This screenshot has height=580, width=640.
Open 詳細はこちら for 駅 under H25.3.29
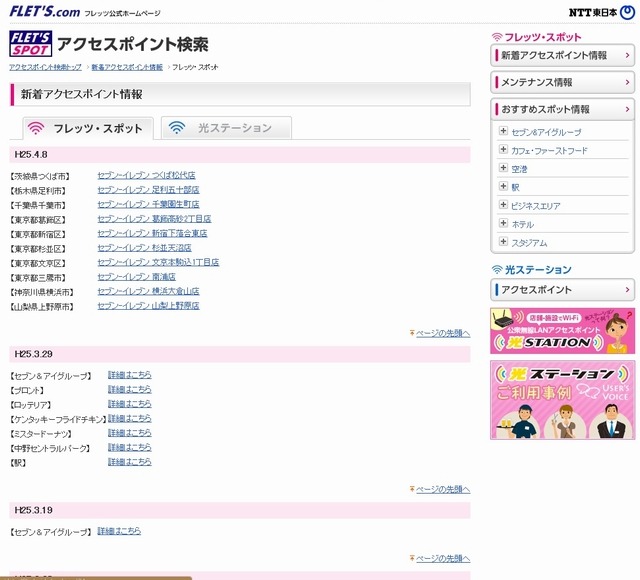coord(129,462)
